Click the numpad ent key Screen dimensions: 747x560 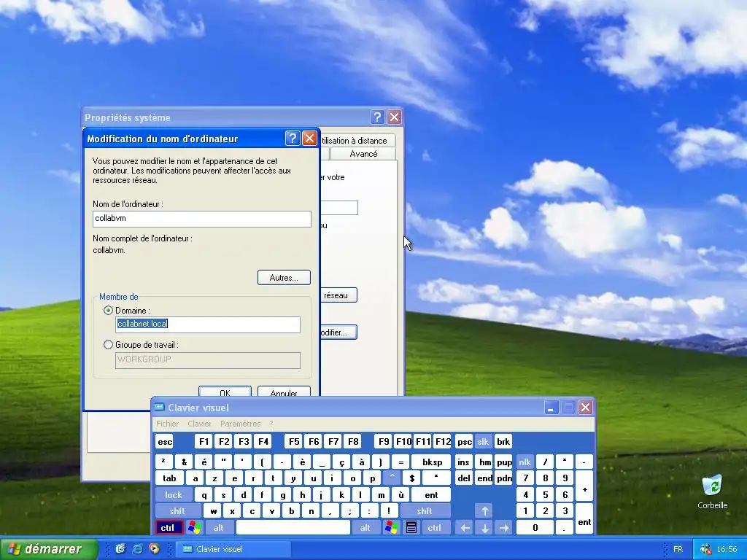584,519
